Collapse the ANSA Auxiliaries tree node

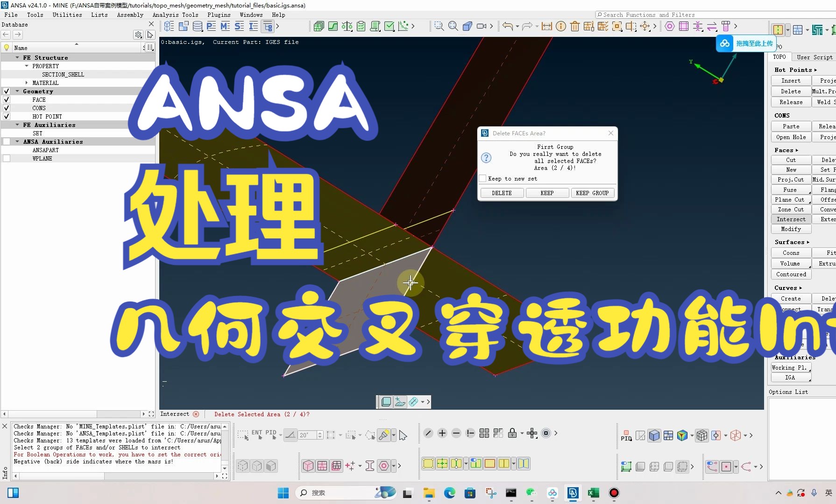[17, 141]
